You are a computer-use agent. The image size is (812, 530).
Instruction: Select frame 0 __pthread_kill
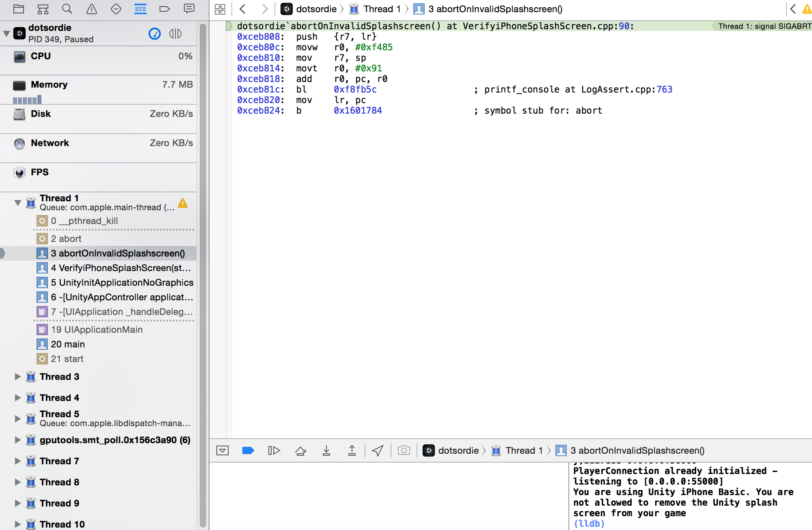click(x=98, y=221)
